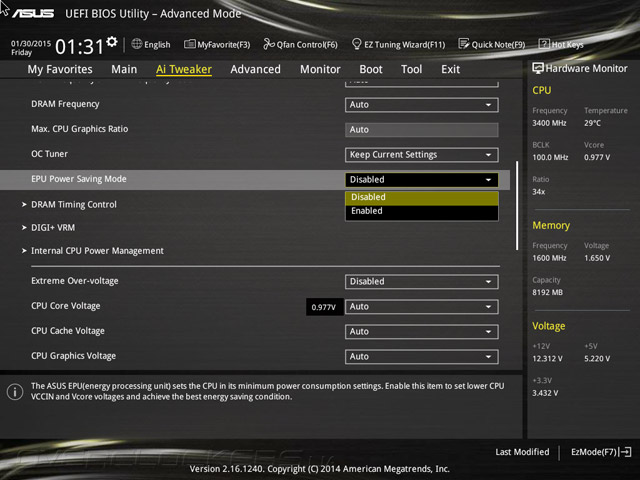Select the EPU Power Saving Mode row label

tap(79, 179)
